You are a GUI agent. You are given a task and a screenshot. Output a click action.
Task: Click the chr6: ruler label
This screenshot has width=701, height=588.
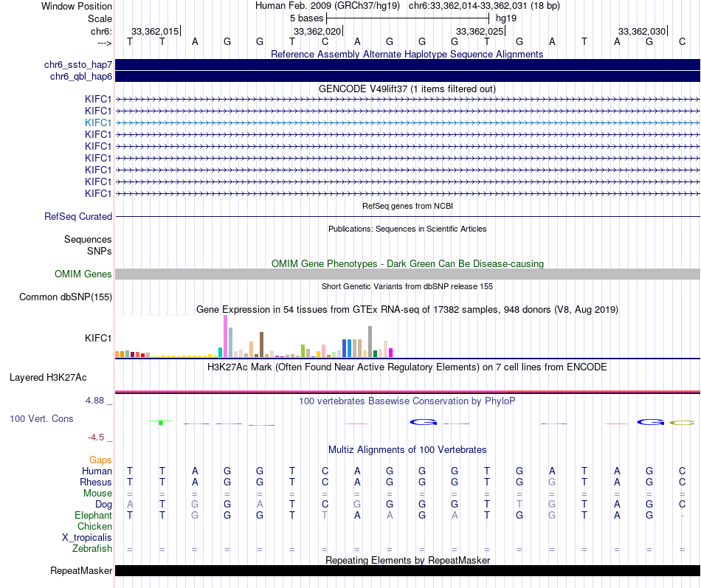101,31
